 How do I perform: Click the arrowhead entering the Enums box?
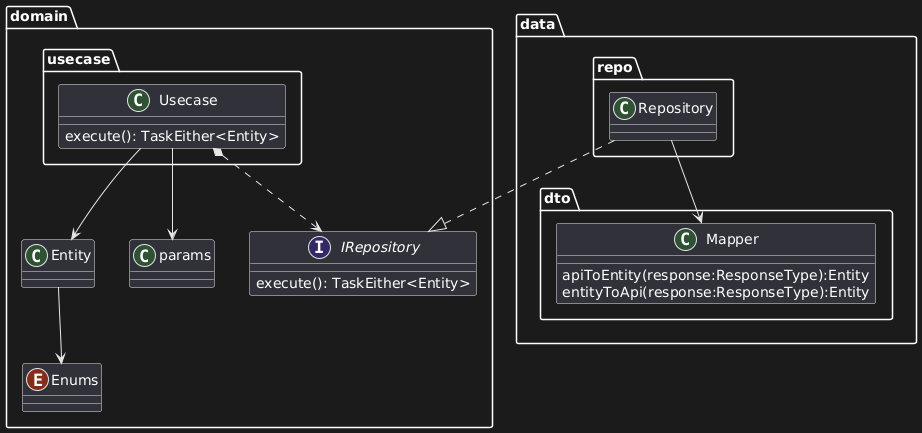pyautogui.click(x=61, y=357)
